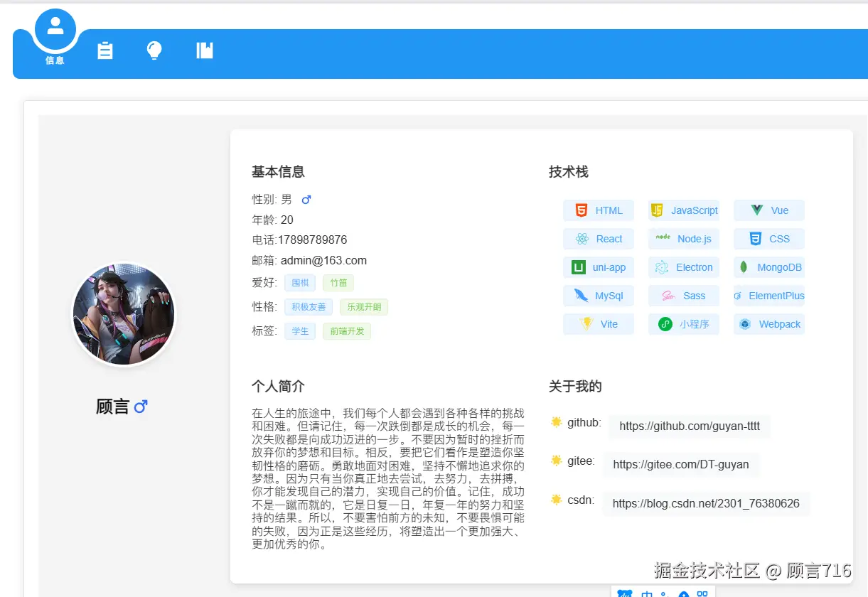Click the Electron tech stack tag

tap(683, 267)
